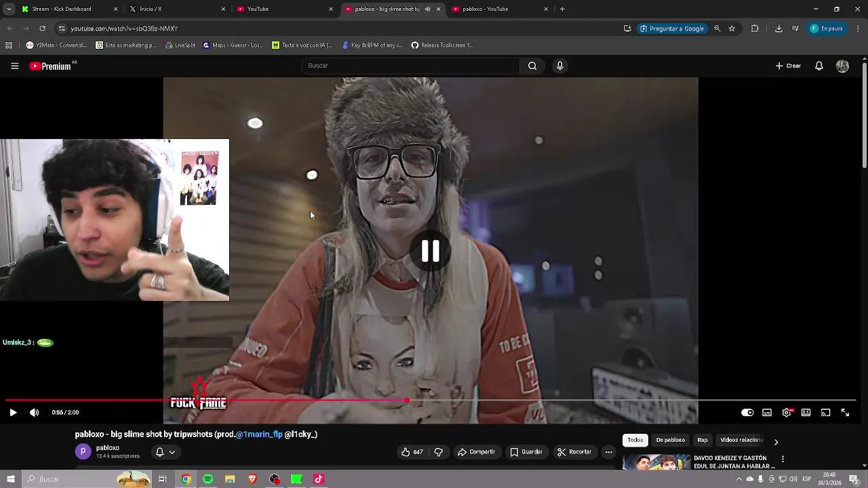The width and height of the screenshot is (868, 488).
Task: Start voice search with microphone icon
Action: 559,66
